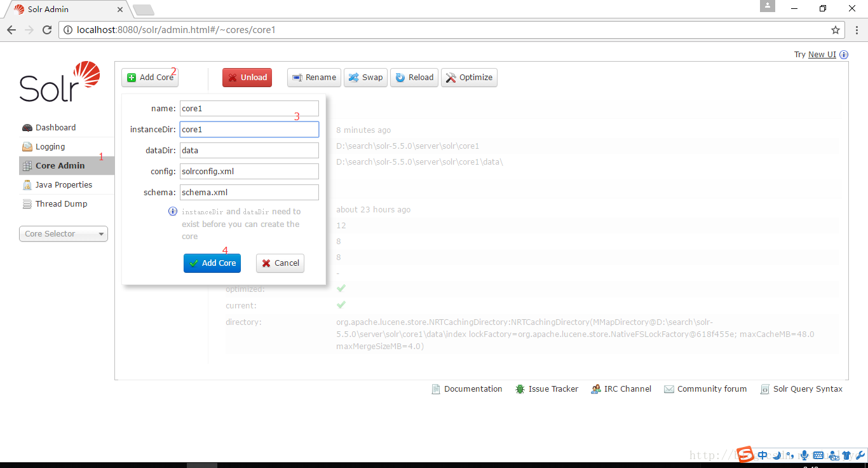Screen dimensions: 868x468
Task: Click the Solr Query Syntax icon
Action: pos(764,389)
